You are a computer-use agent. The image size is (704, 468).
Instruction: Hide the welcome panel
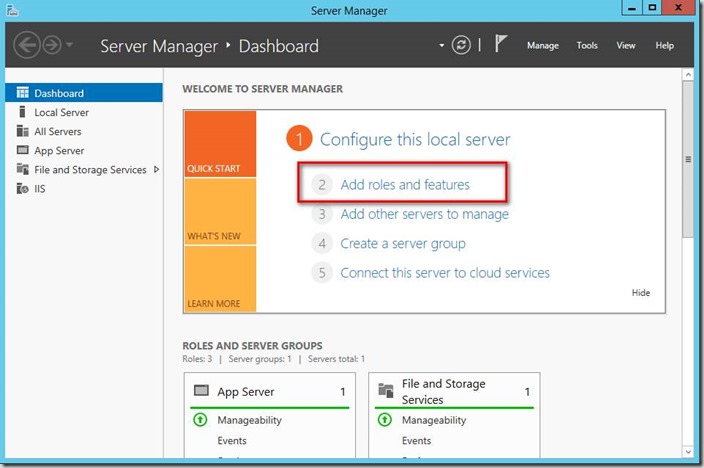(641, 293)
